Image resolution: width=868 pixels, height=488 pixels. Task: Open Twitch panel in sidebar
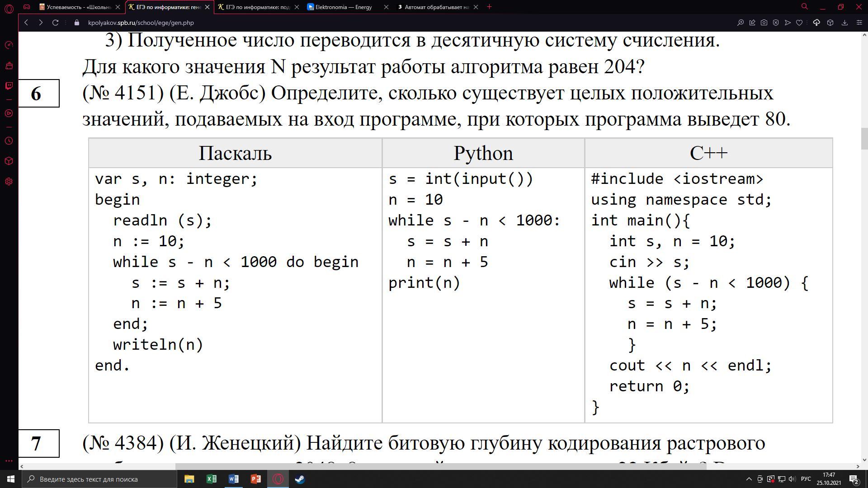pos(9,86)
